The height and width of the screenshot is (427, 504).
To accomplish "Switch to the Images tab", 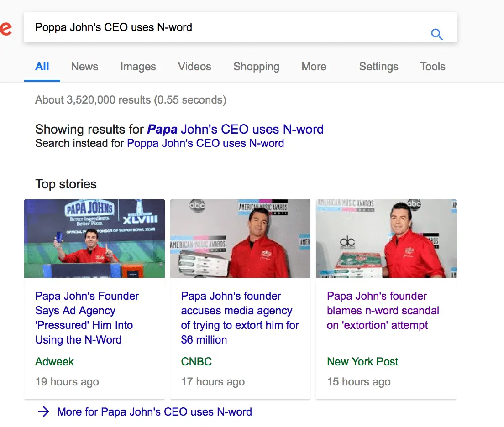I will pyautogui.click(x=138, y=67).
